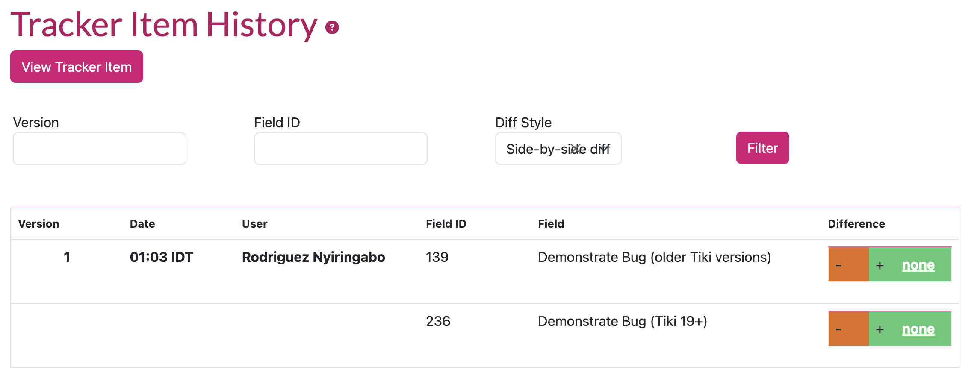This screenshot has height=387, width=980.
Task: Apply filters with the Filter button
Action: tap(762, 148)
